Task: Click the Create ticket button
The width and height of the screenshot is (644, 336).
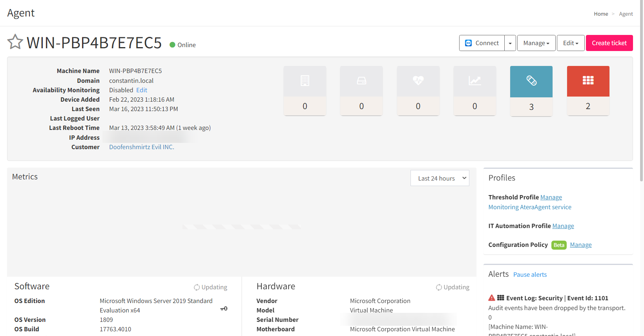Action: tap(609, 43)
